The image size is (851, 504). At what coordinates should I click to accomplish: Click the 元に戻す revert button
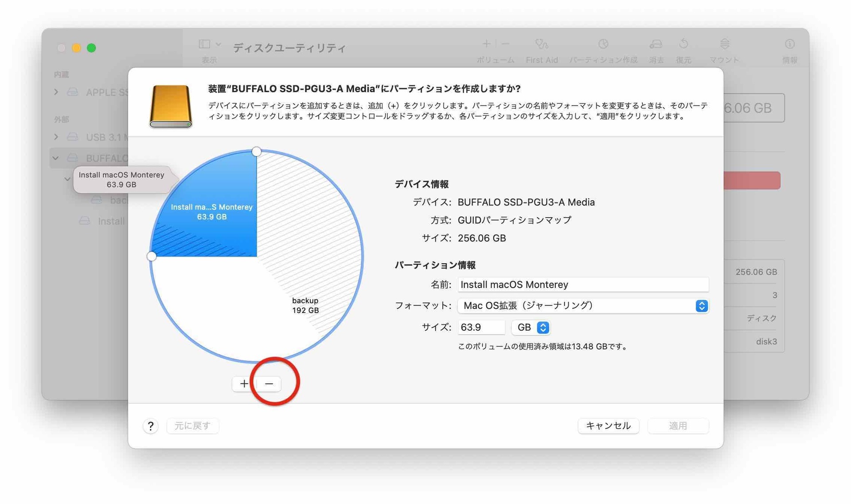pos(192,426)
